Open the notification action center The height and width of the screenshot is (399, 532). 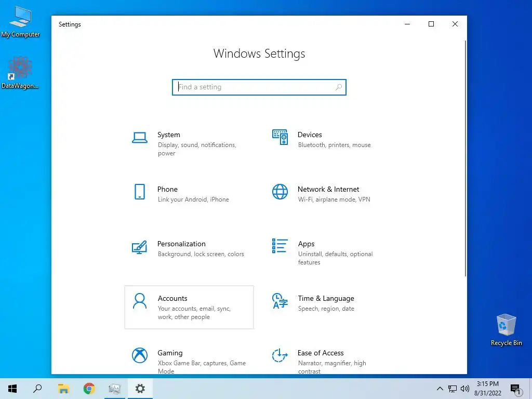(x=516, y=390)
